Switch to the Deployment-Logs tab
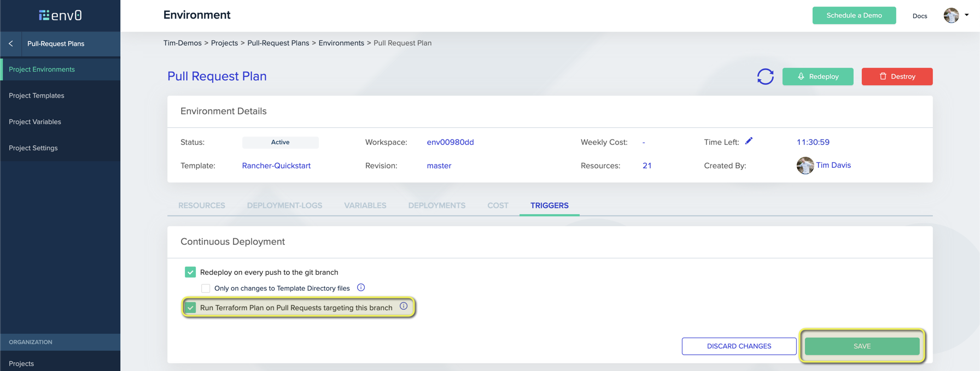The image size is (980, 371). coord(284,205)
